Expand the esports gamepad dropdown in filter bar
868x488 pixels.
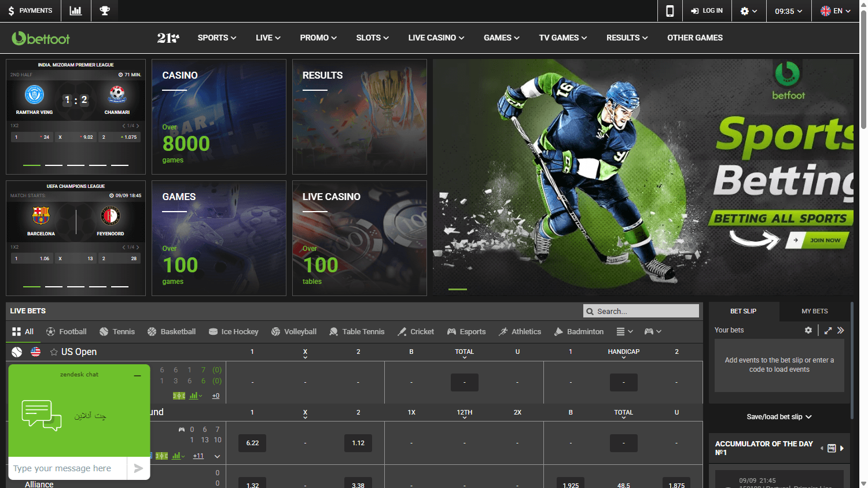point(653,332)
